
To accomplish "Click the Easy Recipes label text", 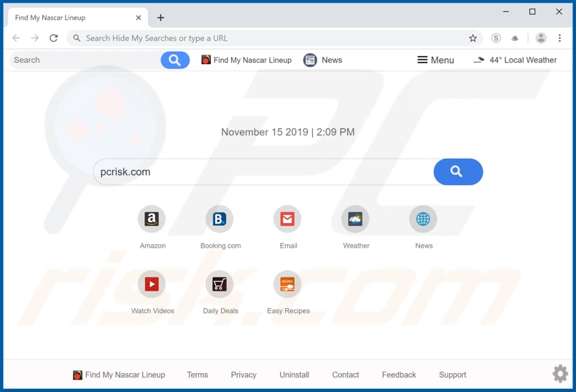I will [289, 311].
